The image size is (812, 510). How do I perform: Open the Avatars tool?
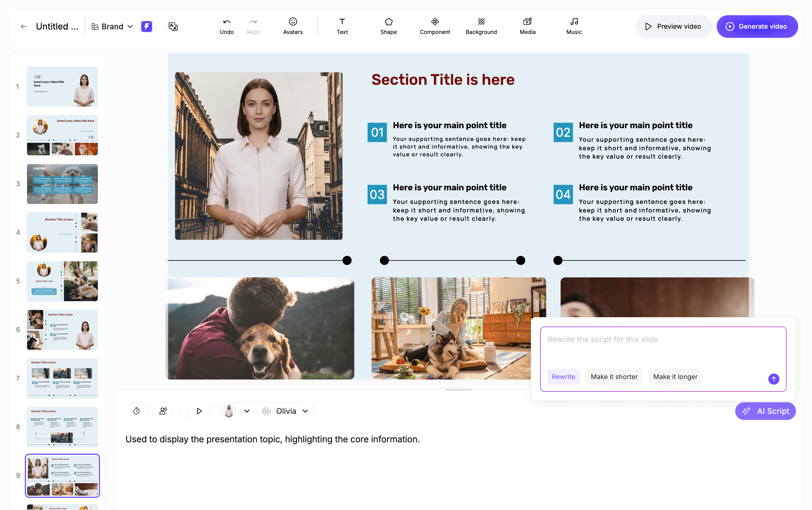click(292, 26)
